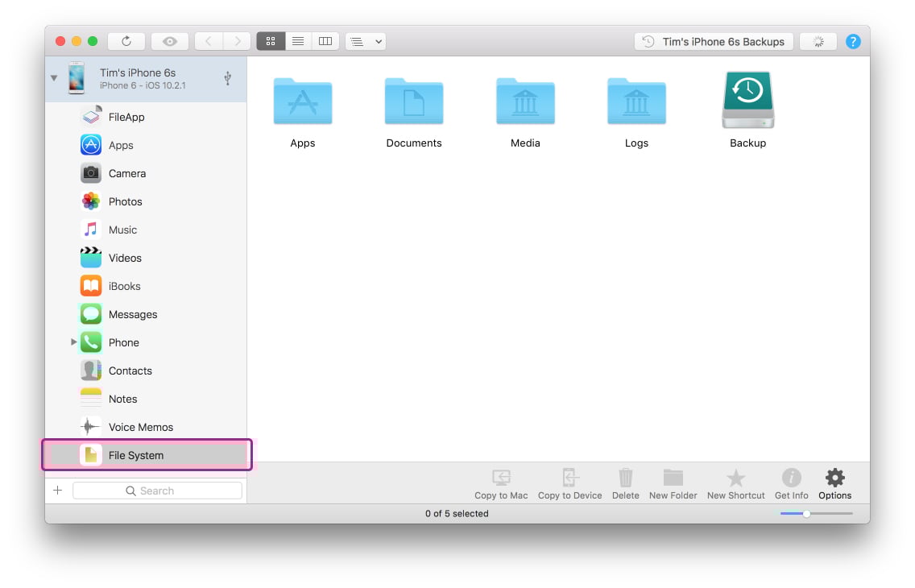The image size is (915, 588).
Task: Click the refresh toolbar button
Action: (x=126, y=41)
